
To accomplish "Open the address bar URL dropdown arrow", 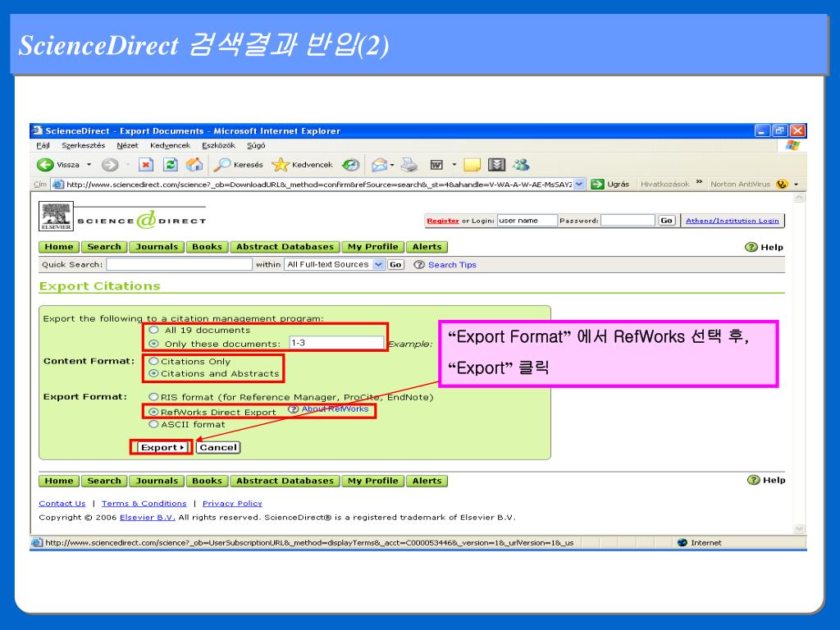I will coord(580,185).
